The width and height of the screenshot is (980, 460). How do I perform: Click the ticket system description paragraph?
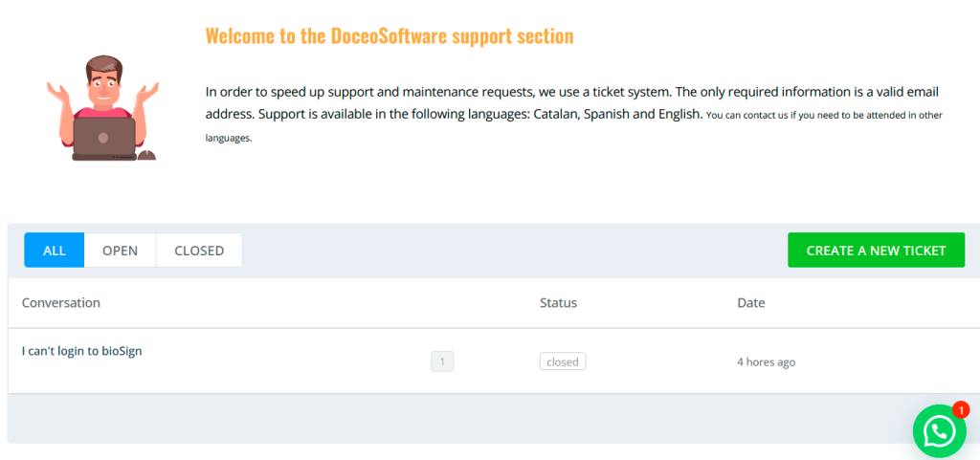573,115
